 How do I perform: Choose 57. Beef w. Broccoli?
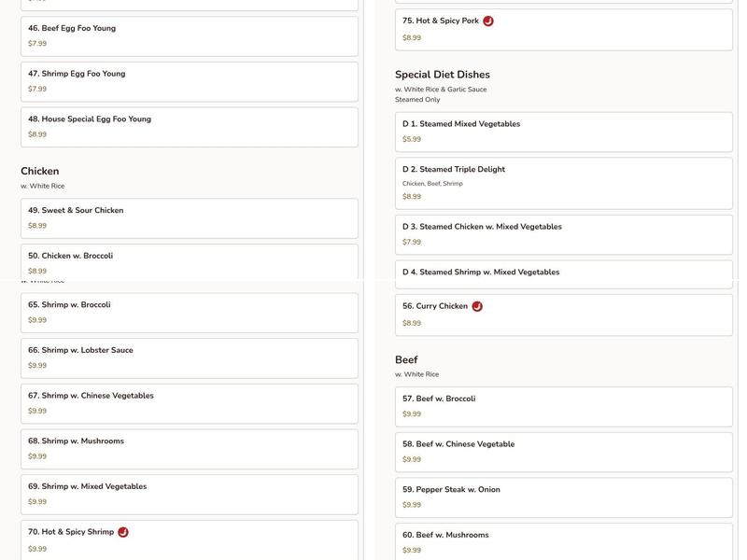pyautogui.click(x=563, y=406)
